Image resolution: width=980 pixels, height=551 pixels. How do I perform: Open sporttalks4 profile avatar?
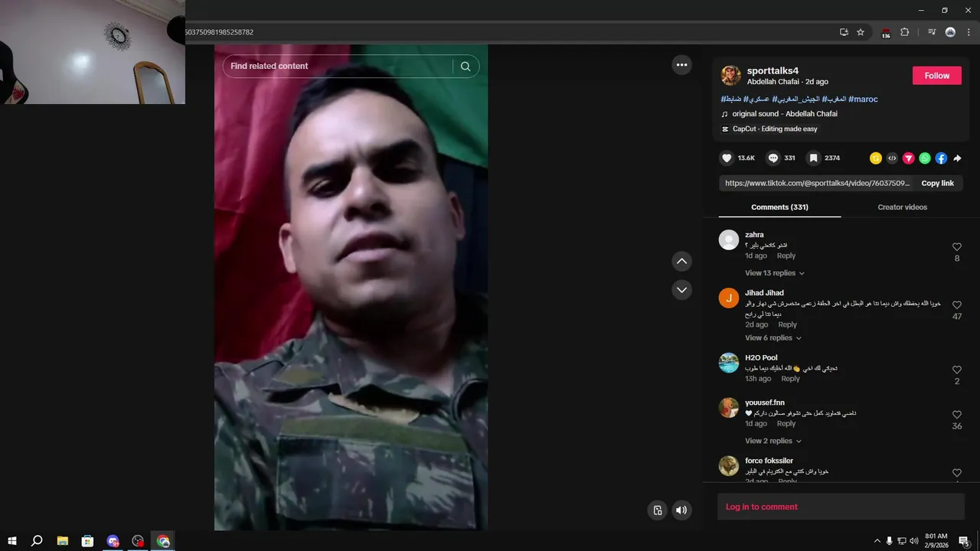731,76
